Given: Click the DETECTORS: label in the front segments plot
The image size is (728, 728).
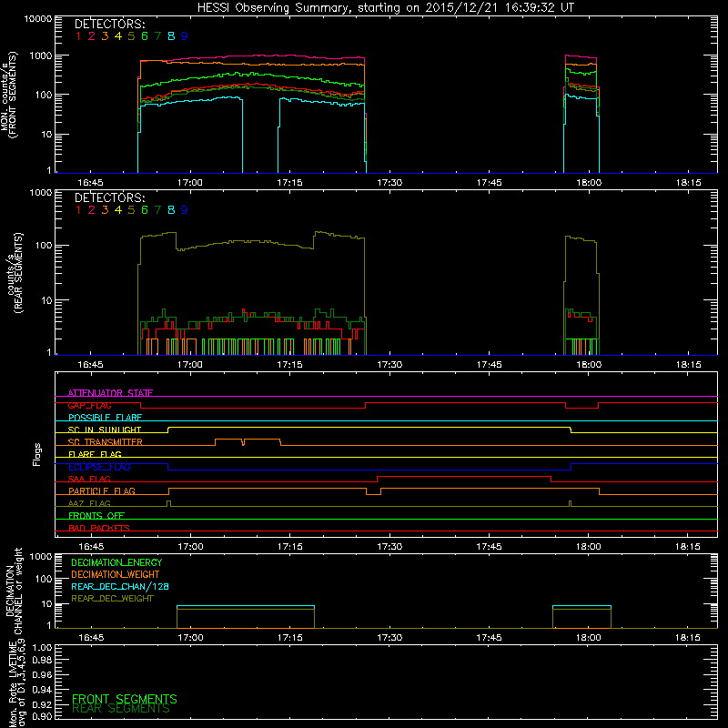Looking at the screenshot, I should click(109, 24).
